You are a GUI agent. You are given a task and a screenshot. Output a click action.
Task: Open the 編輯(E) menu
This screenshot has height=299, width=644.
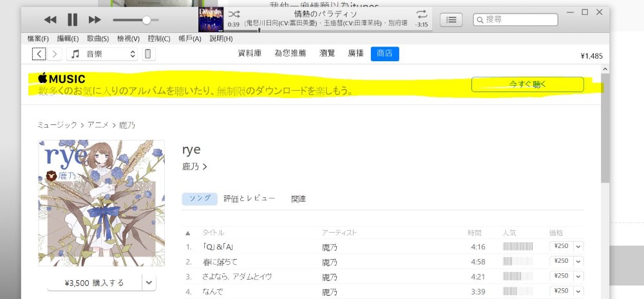68,39
